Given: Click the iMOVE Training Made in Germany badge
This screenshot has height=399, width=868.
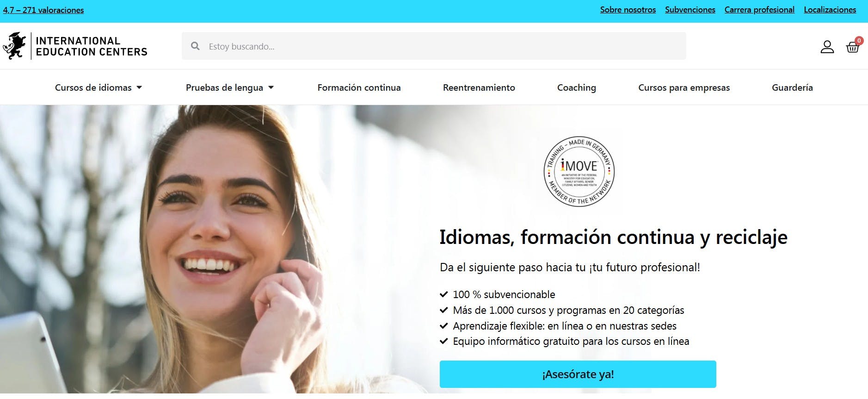Looking at the screenshot, I should point(579,171).
